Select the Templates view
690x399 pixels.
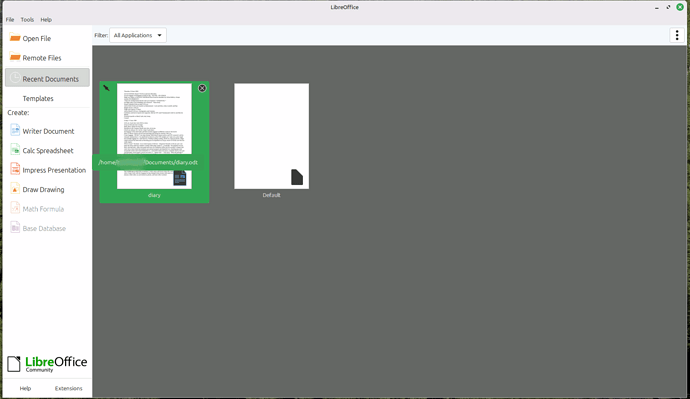click(x=47, y=98)
